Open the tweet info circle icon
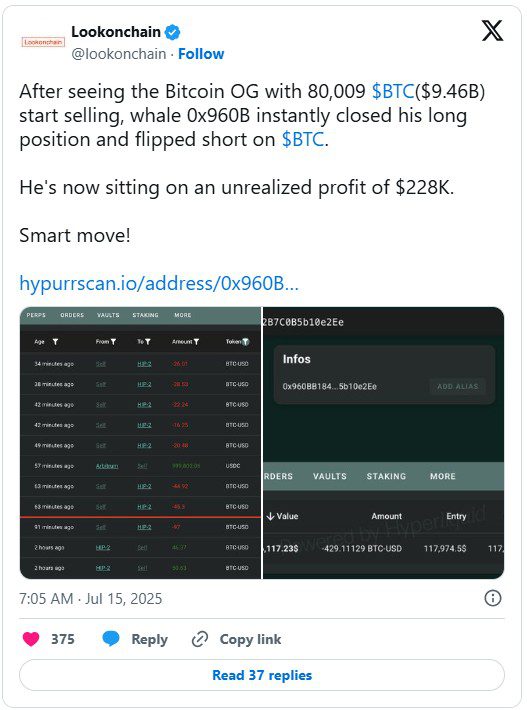 coord(493,598)
